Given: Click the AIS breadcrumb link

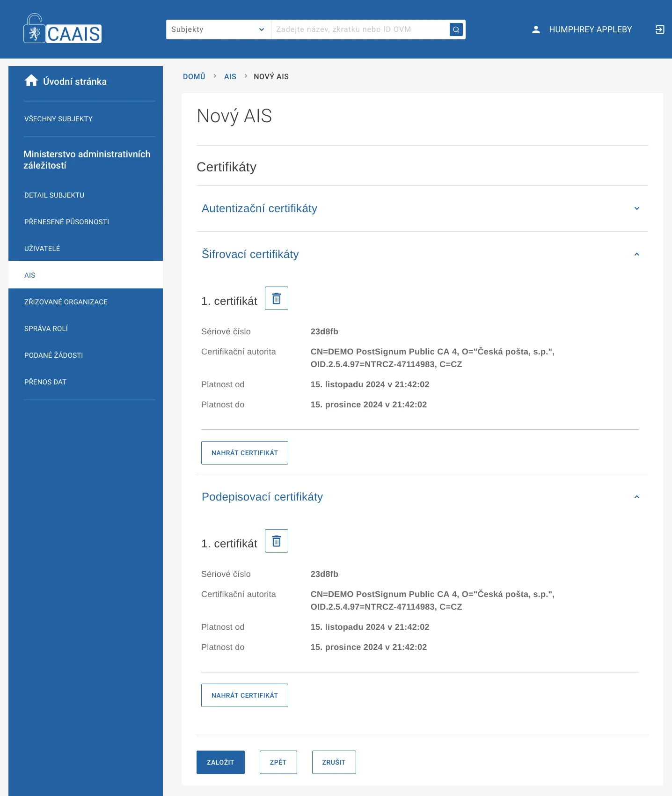Looking at the screenshot, I should 230,76.
